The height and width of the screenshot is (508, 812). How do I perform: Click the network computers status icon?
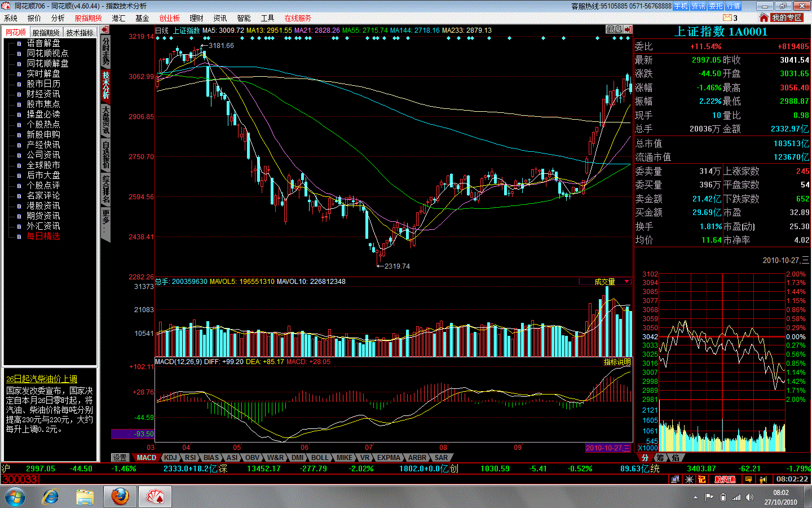click(x=675, y=479)
